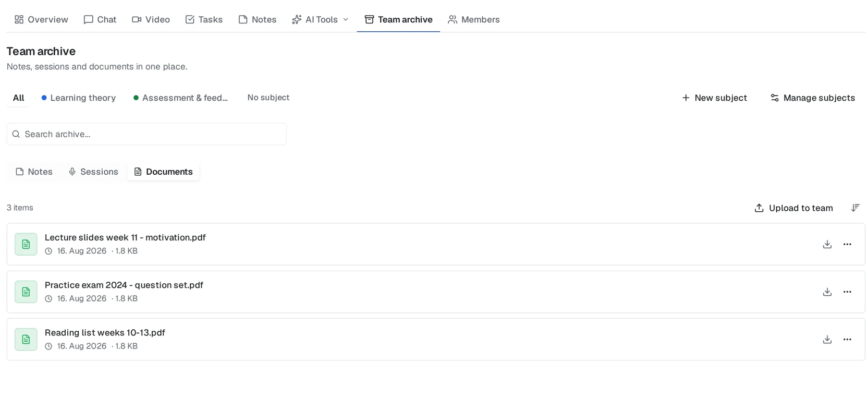Switch to the Video tab
The image size is (868, 397).
151,19
